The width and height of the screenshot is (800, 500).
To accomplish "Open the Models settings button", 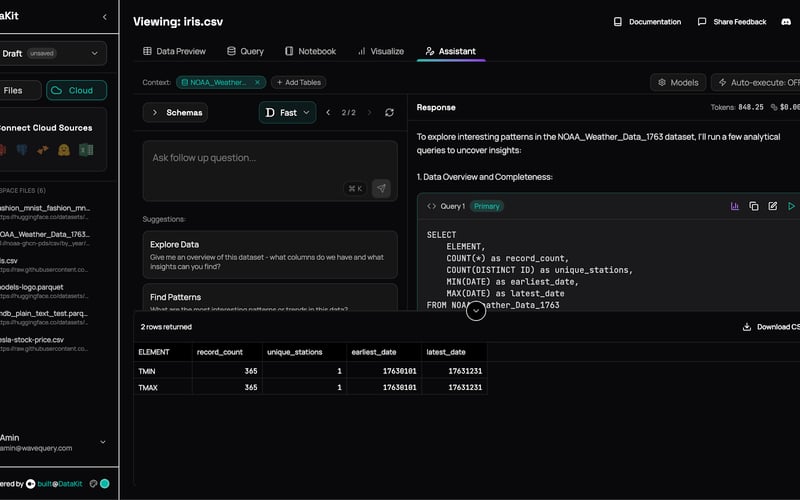I will [x=678, y=82].
